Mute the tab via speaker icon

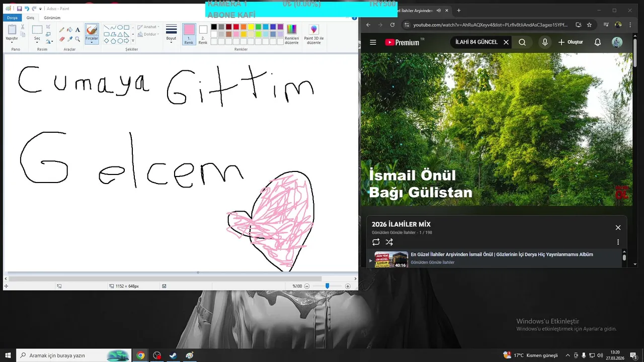pos(439,11)
